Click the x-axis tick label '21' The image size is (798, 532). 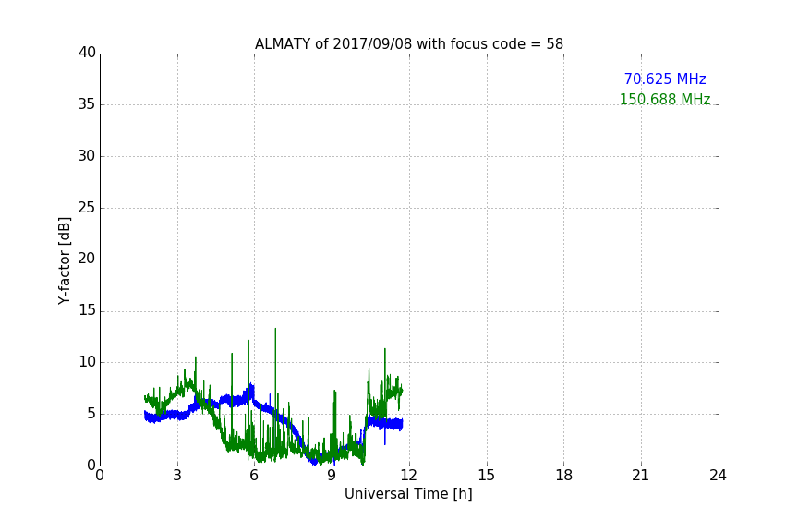pos(641,476)
